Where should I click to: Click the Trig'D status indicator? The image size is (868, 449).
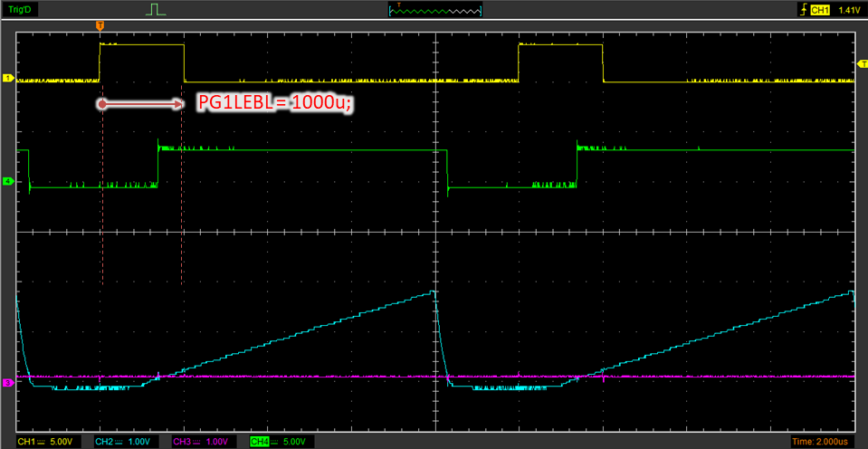(x=19, y=9)
